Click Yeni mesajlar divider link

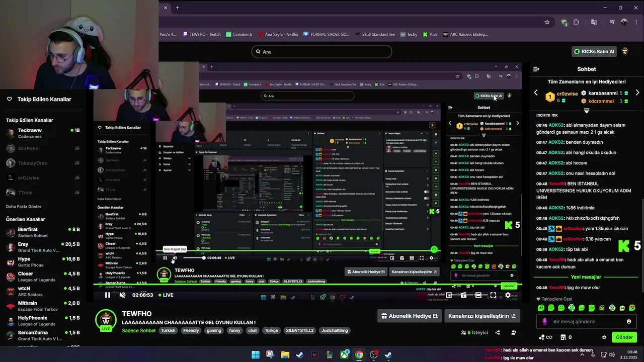(x=586, y=277)
